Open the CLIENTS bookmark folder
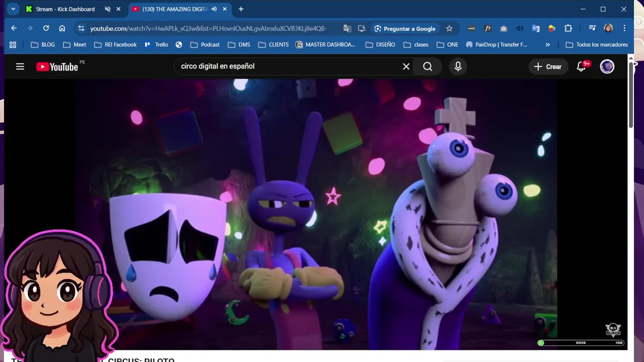Screen dimensions: 644x362 click(274, 45)
